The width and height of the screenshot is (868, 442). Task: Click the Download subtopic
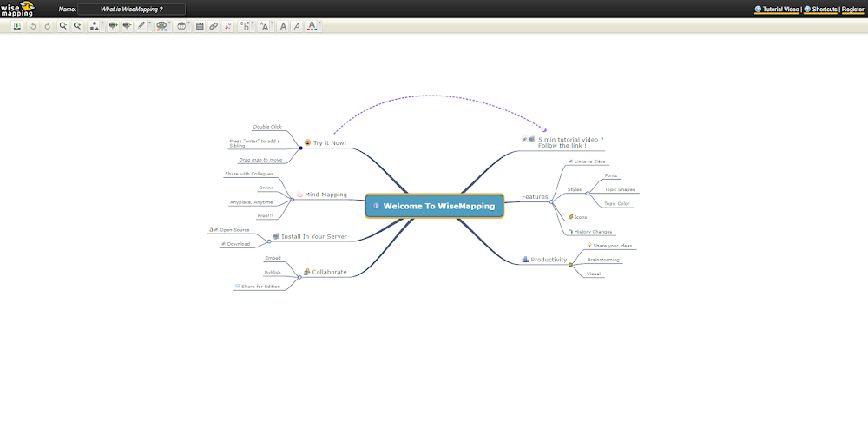tap(235, 244)
